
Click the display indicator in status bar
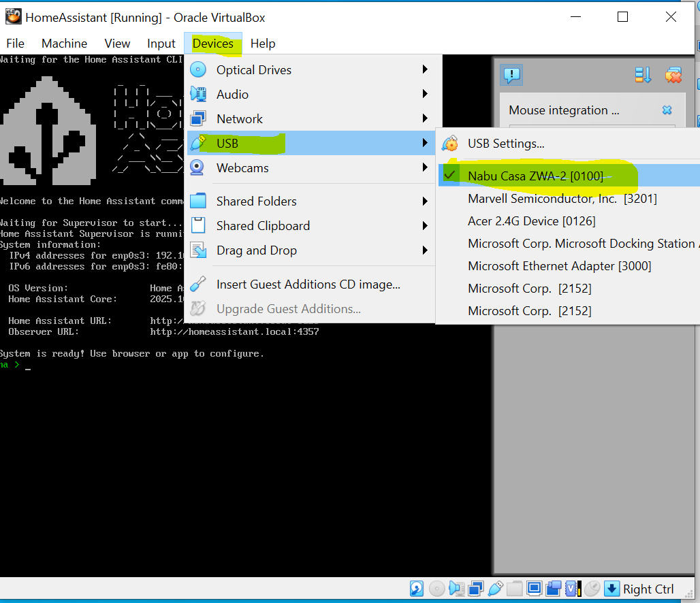click(x=535, y=589)
